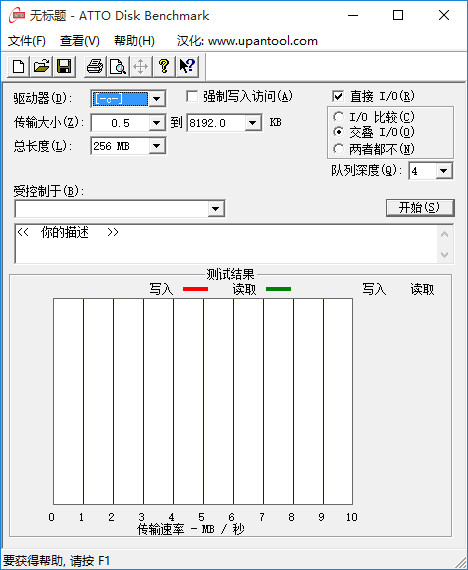Screen dimensions: 468x570
Task: Open the 256 MB total length dropdown
Action: [x=157, y=146]
